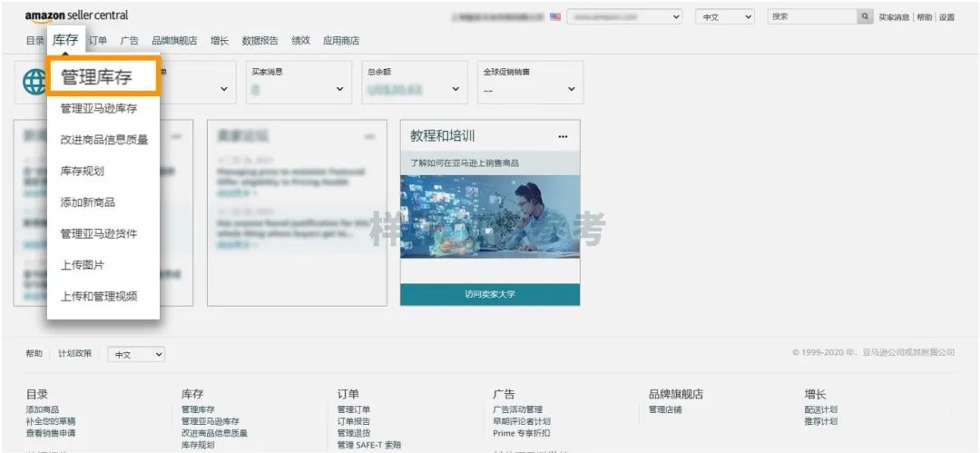This screenshot has width=980, height=453.
Task: Open the 目录 navigation menu
Action: pyautogui.click(x=34, y=41)
